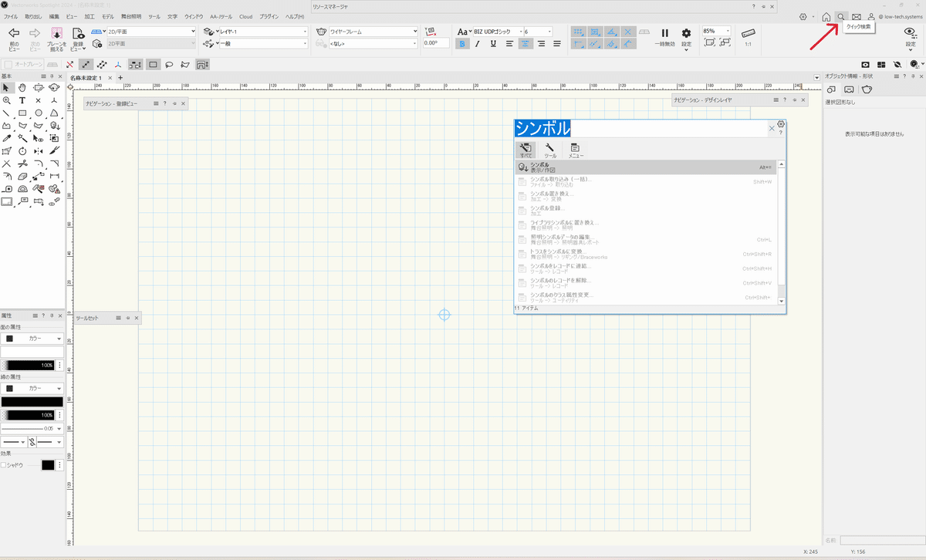
Task: Toggle Pause Snapping (一時無効)
Action: tap(664, 37)
